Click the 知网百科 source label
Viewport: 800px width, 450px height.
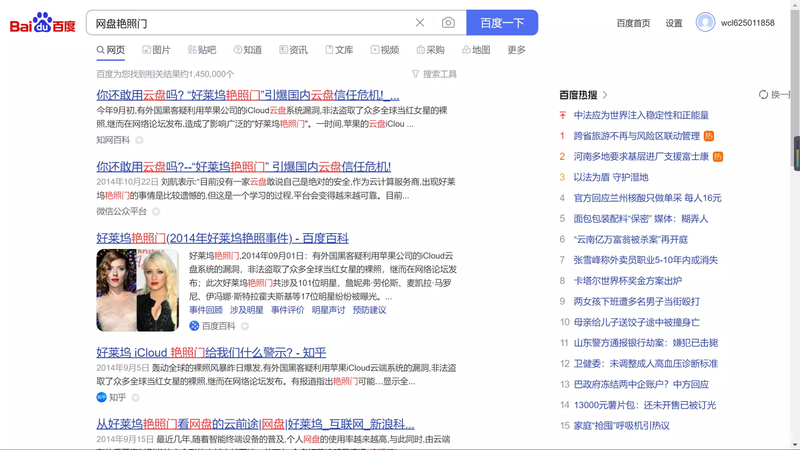coord(113,140)
